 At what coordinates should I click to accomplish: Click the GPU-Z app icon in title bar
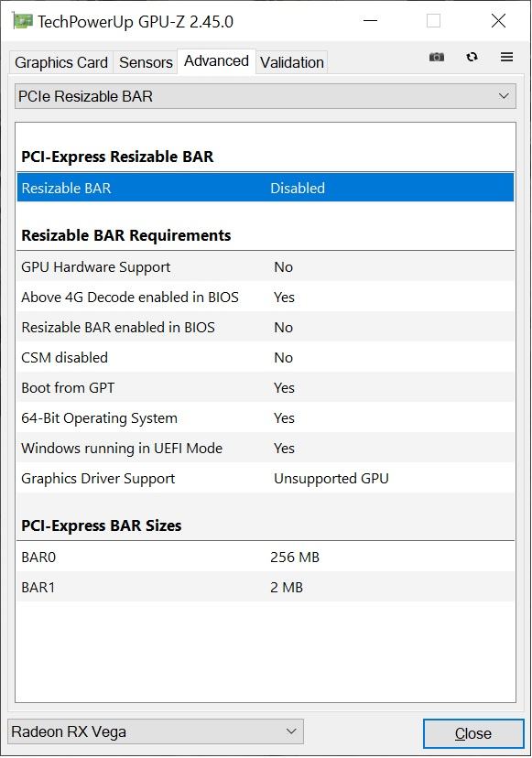[x=22, y=21]
